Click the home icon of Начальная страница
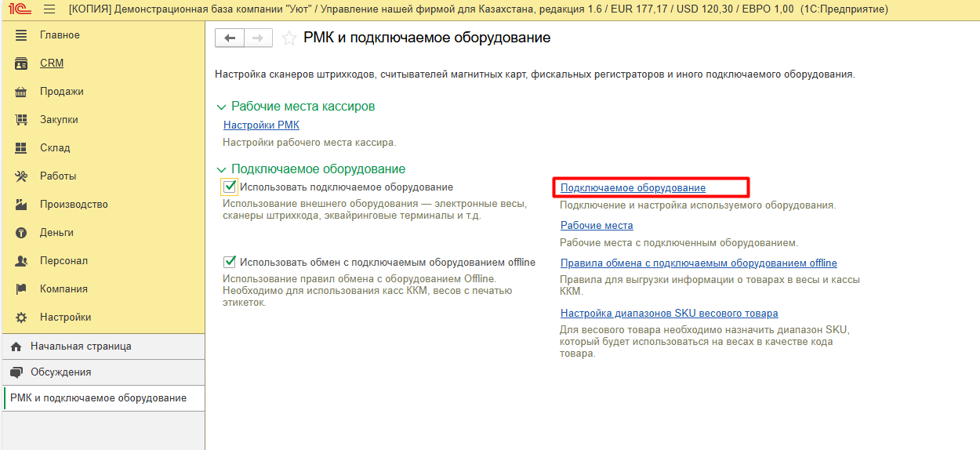The height and width of the screenshot is (450, 980). 16,347
